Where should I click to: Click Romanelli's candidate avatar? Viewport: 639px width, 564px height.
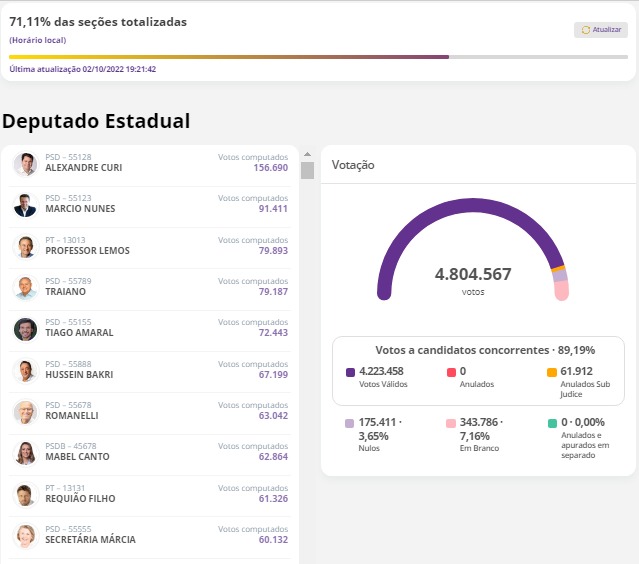(25, 412)
